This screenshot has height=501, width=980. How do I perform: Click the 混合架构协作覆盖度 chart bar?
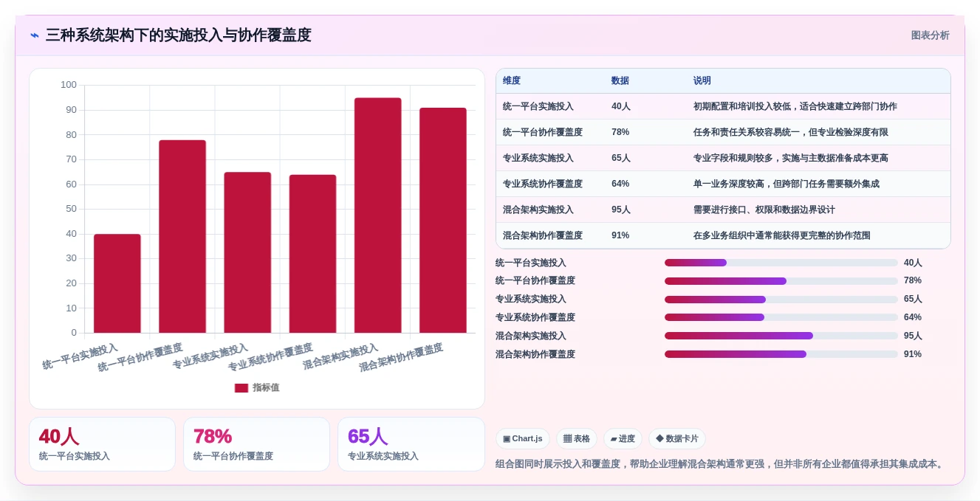443,221
